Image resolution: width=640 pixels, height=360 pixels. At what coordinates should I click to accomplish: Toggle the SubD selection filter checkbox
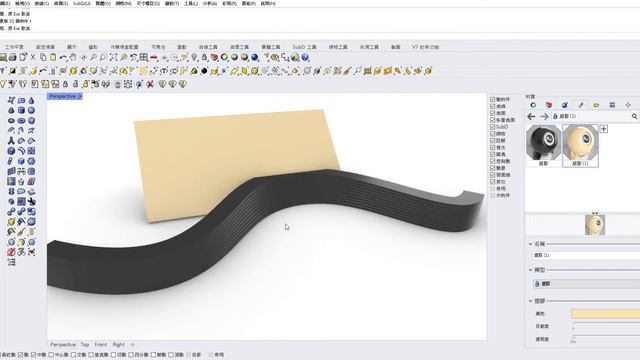tap(493, 127)
